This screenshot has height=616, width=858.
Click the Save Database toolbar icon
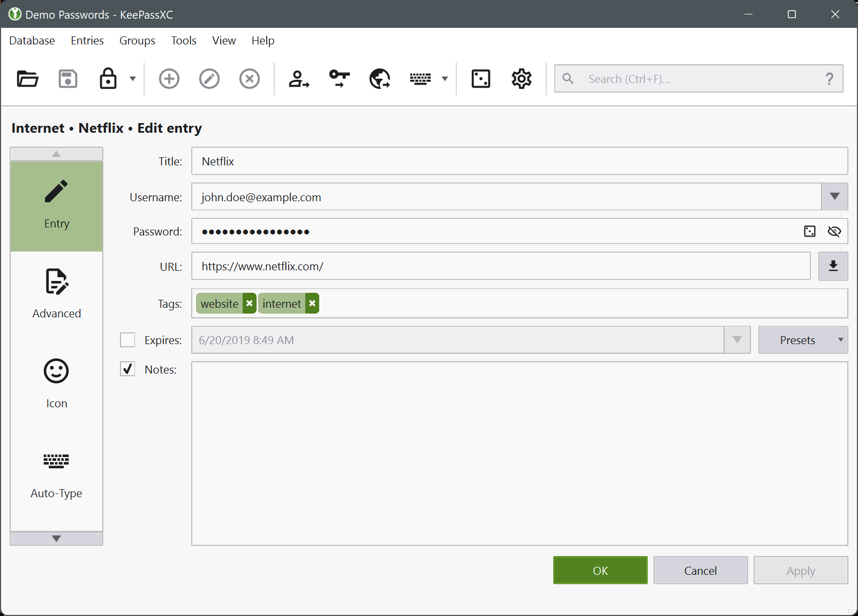68,79
